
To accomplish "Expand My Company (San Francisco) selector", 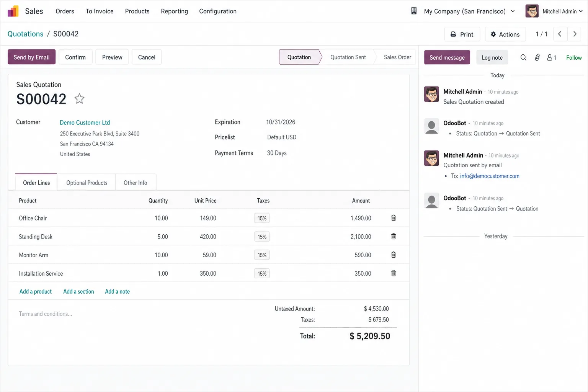I will click(x=469, y=11).
